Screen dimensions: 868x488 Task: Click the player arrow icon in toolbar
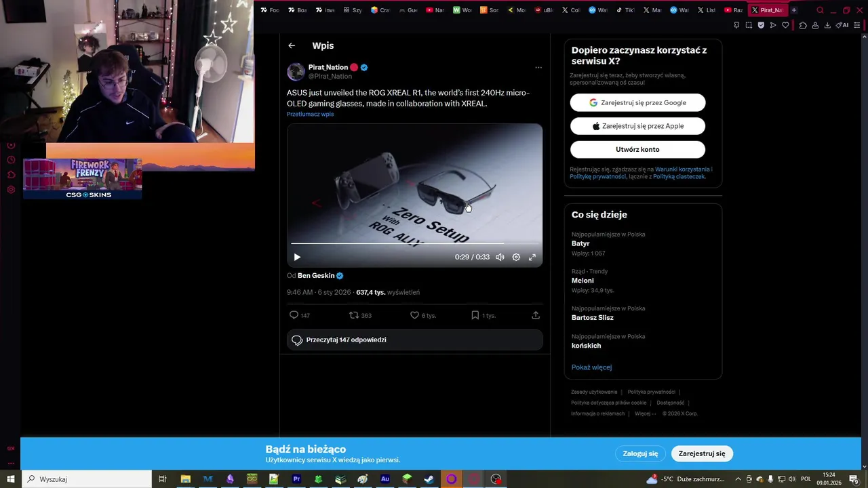pos(773,25)
